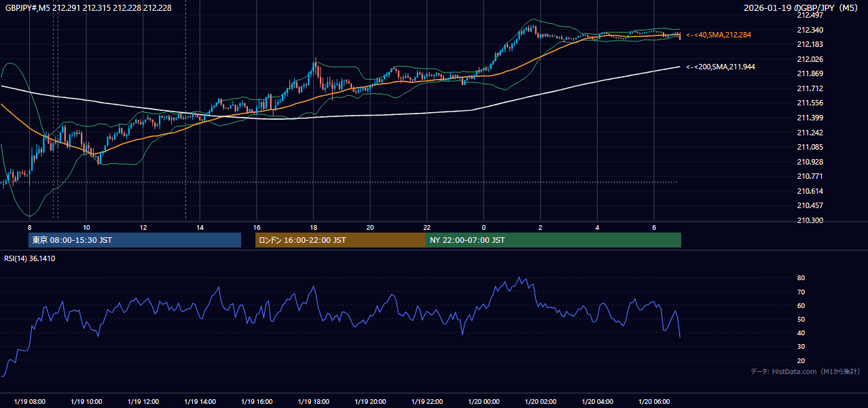
Task: Click the price axis value 211.085
Action: point(810,147)
